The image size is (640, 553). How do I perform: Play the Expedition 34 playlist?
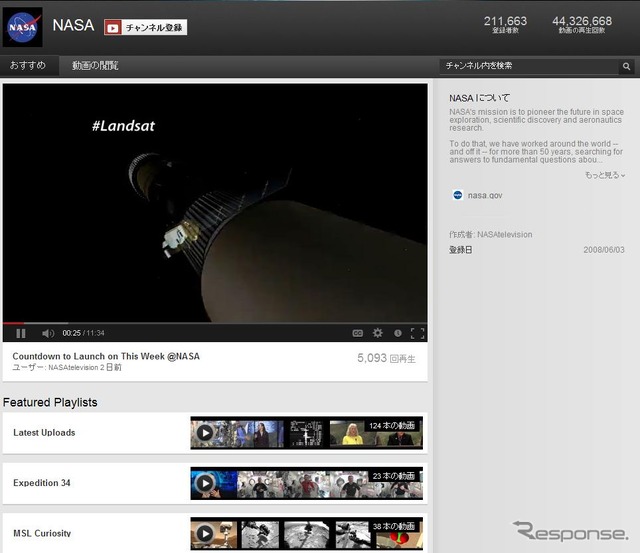point(205,483)
